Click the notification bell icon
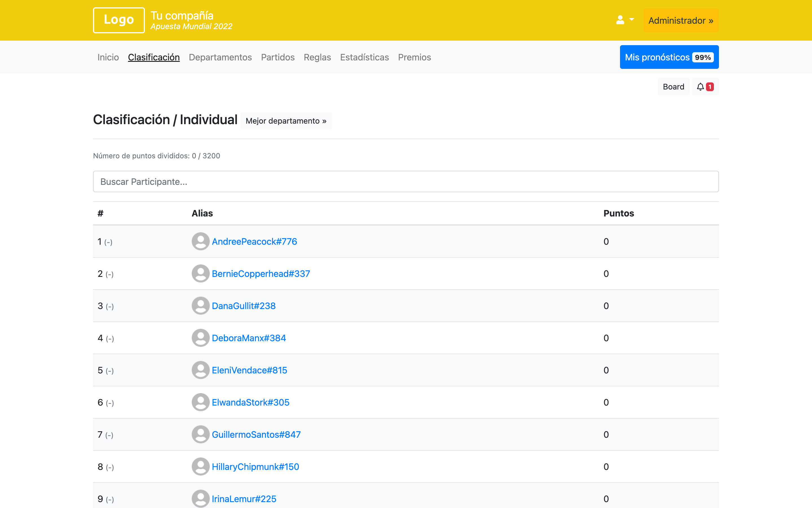This screenshot has height=508, width=812. coord(700,87)
